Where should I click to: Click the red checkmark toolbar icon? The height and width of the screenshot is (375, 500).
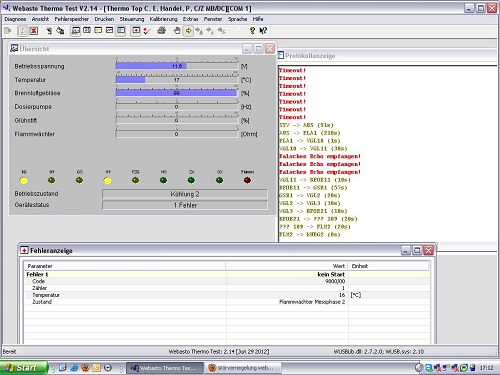click(147, 31)
